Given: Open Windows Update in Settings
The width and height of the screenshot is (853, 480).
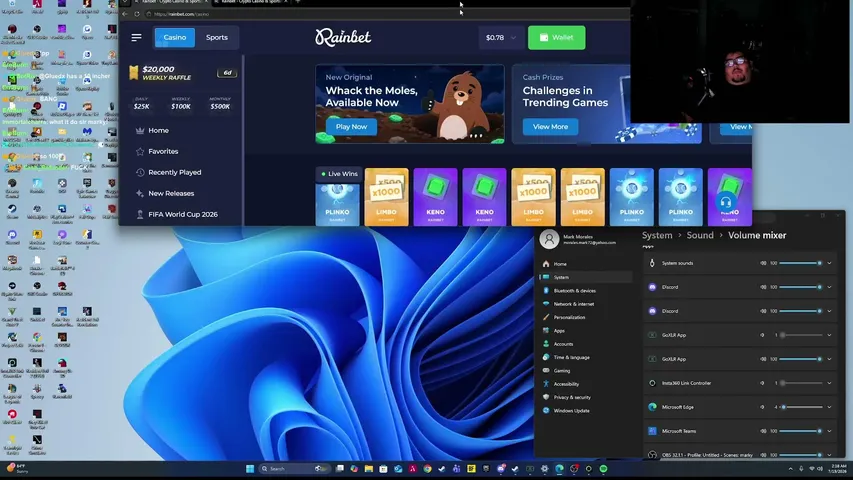Looking at the screenshot, I should pos(571,410).
